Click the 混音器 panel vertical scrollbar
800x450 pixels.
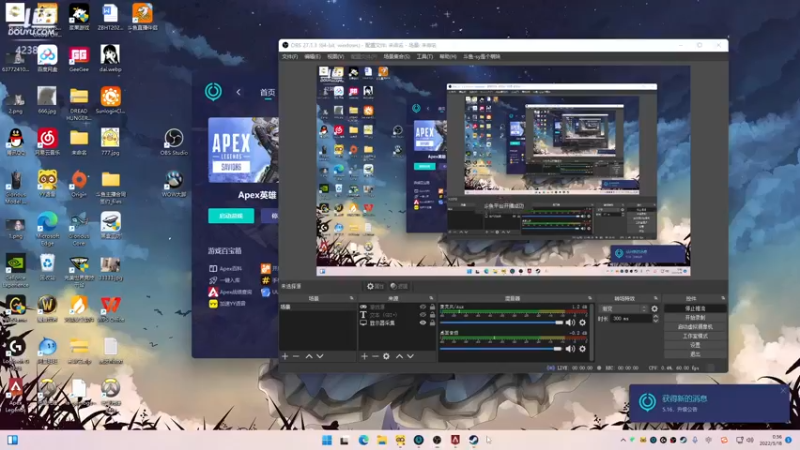(x=592, y=332)
